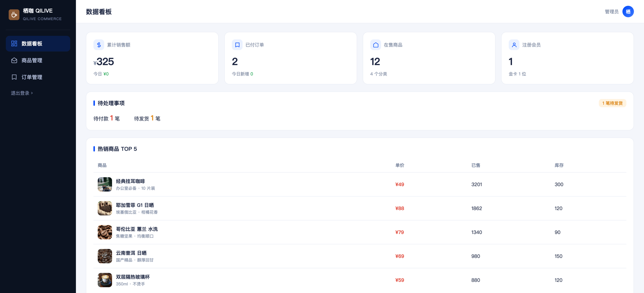The width and height of the screenshot is (644, 293).
Task: Click the 1340 sold count cell
Action: pos(477,232)
